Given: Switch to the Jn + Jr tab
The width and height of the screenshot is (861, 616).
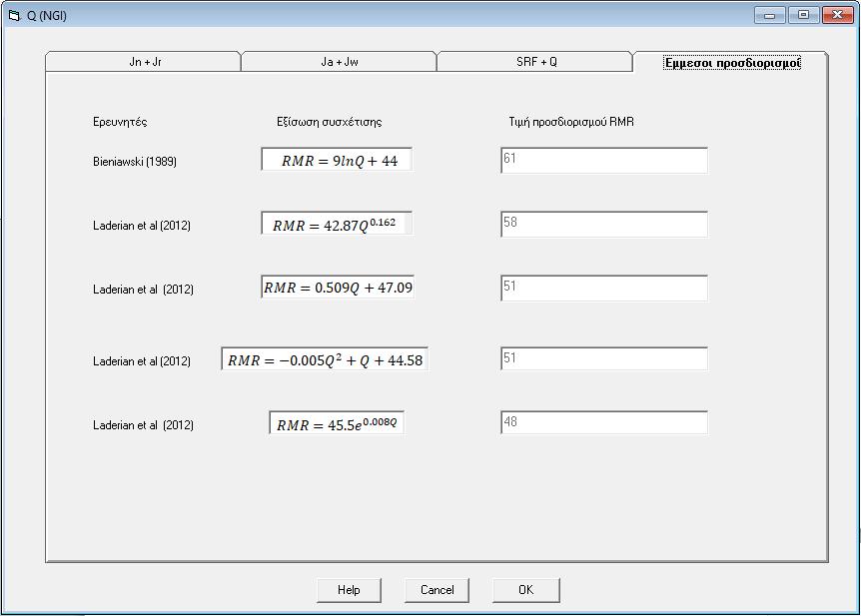Looking at the screenshot, I should (x=143, y=62).
